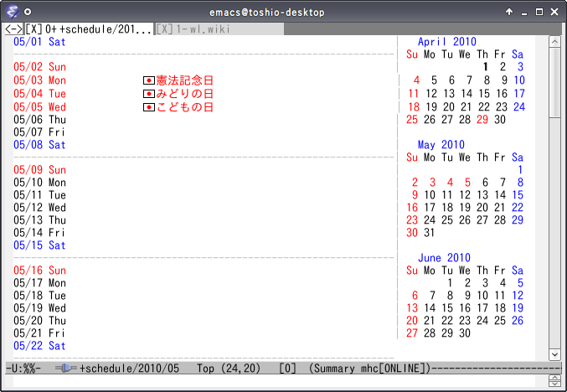Click the scrollbar down arrow

coord(554,354)
